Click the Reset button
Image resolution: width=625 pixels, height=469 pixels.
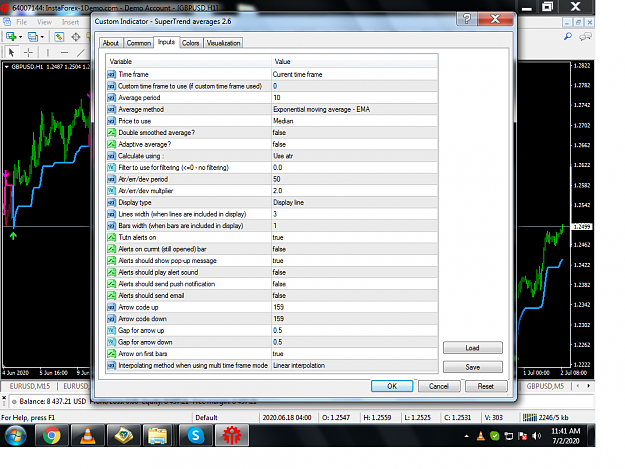point(486,386)
